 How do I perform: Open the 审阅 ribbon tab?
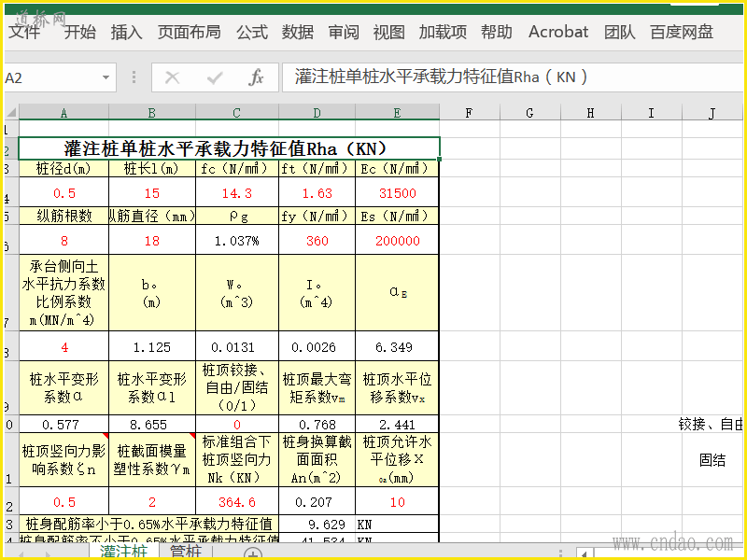click(x=344, y=32)
